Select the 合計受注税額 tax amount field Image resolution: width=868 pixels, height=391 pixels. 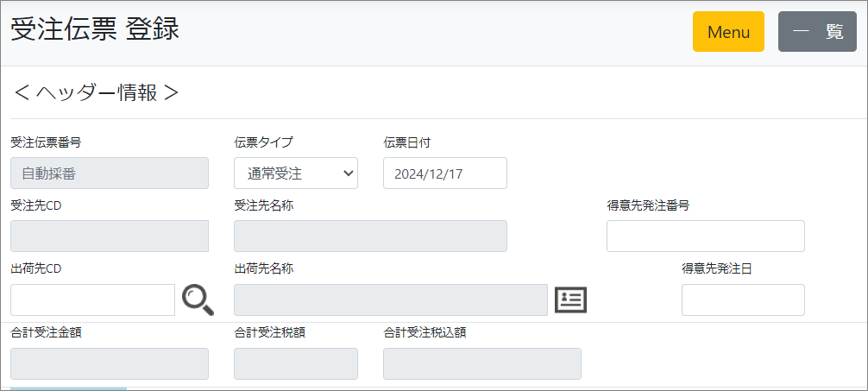[296, 363]
